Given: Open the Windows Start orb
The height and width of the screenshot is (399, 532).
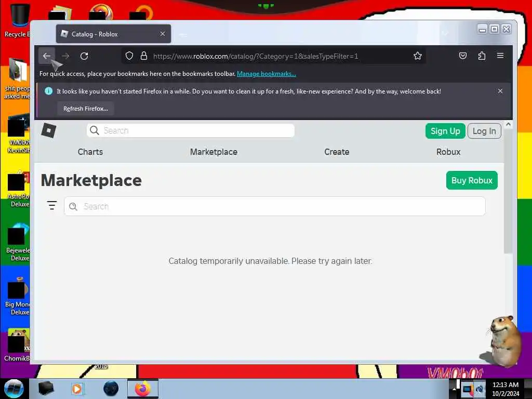Looking at the screenshot, I should point(14,389).
